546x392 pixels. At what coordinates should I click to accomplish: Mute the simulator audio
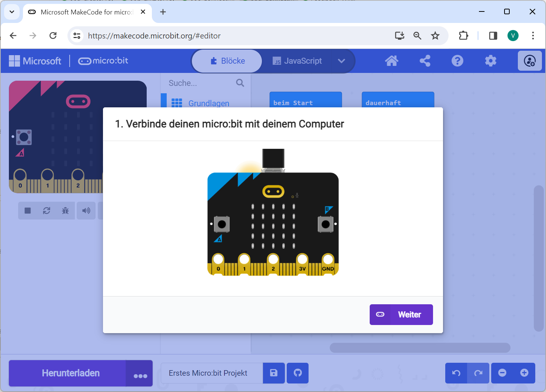coord(86,211)
